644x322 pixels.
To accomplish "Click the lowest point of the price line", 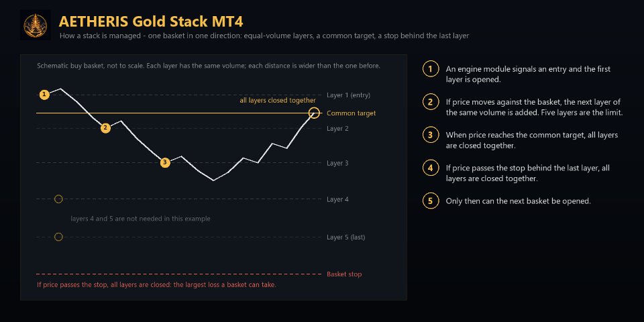I will coord(213,180).
